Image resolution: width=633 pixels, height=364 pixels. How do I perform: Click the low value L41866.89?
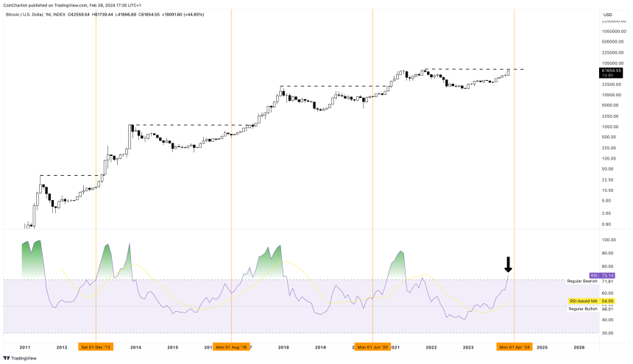126,15
